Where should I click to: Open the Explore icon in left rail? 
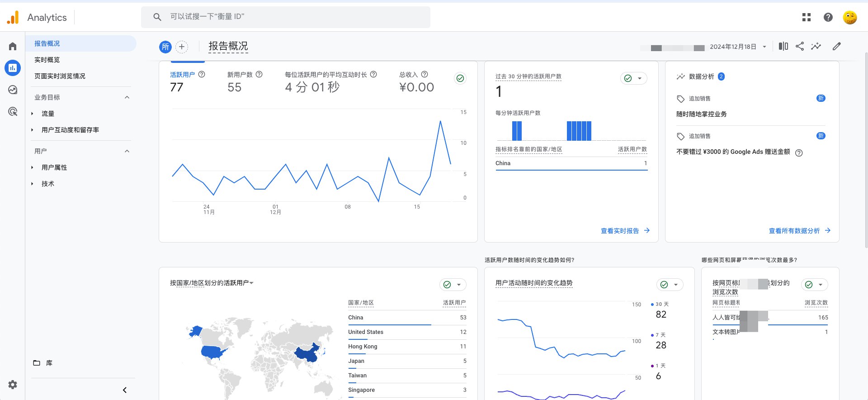pyautogui.click(x=13, y=90)
